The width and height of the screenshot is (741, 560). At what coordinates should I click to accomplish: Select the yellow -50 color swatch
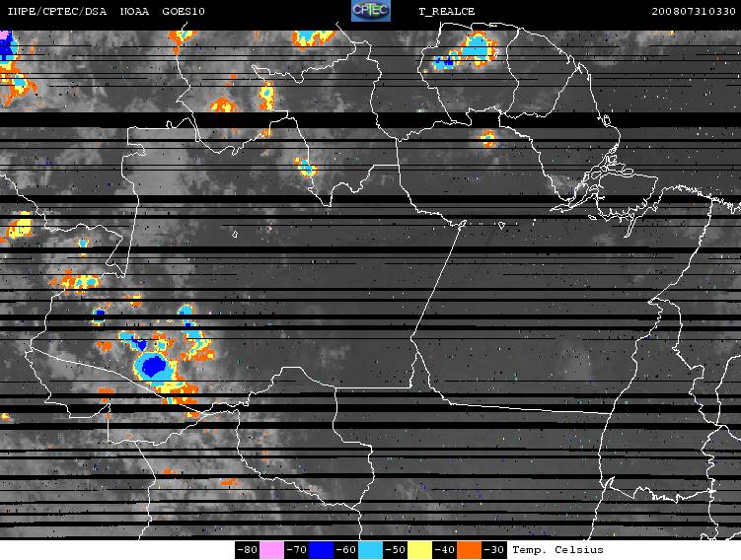419,550
